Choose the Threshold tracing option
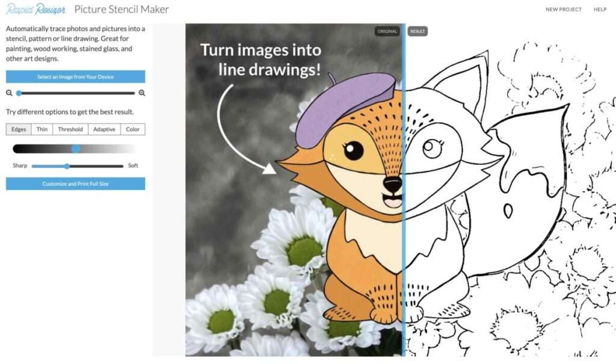Image resolution: width=616 pixels, height=364 pixels. point(70,129)
